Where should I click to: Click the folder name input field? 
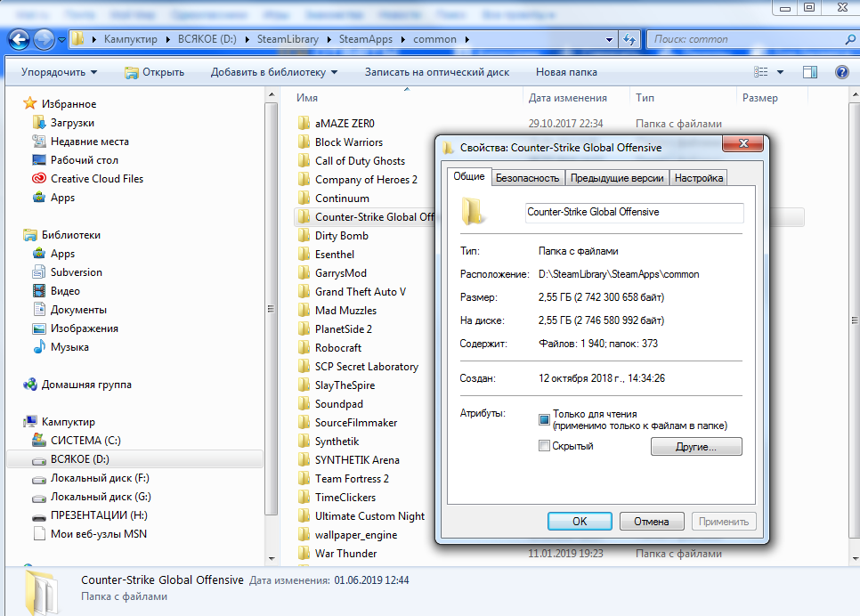pos(633,212)
